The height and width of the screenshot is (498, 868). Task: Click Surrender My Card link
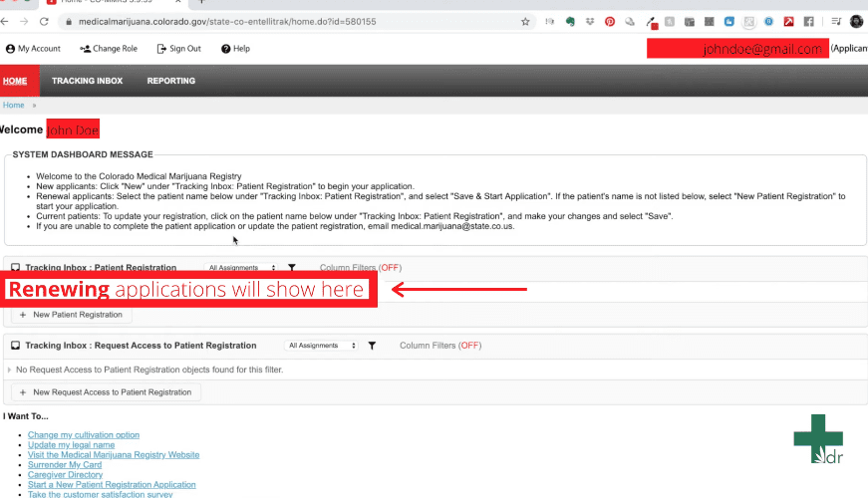(65, 465)
